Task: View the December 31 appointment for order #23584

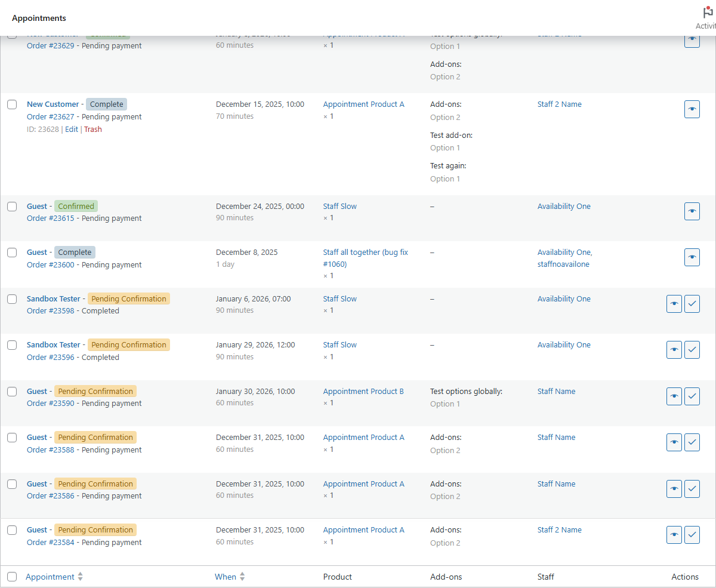Action: coord(674,535)
